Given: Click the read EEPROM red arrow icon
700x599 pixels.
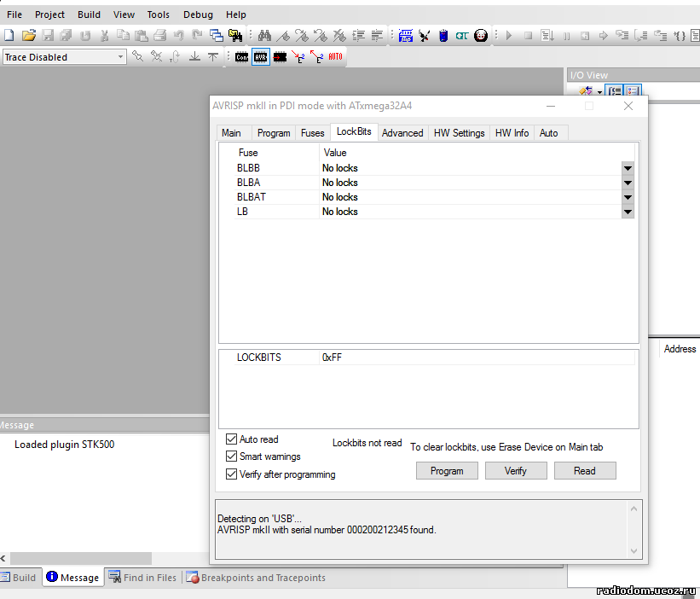Looking at the screenshot, I should click(x=317, y=56).
